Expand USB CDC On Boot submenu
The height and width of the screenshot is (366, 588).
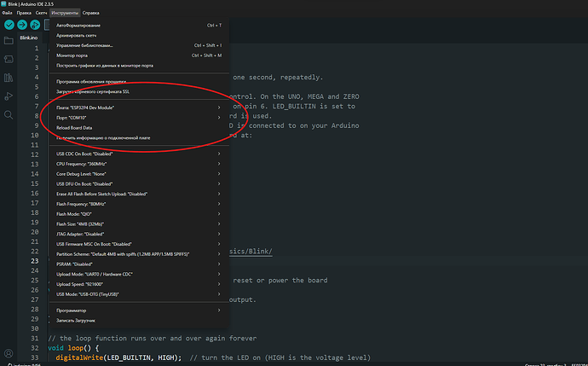coord(139,154)
